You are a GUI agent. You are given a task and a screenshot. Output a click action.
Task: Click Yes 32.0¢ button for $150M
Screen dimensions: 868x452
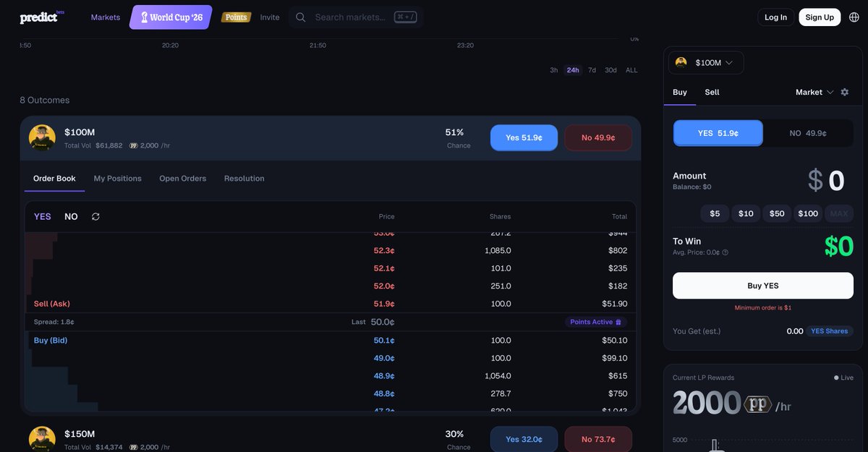[524, 439]
